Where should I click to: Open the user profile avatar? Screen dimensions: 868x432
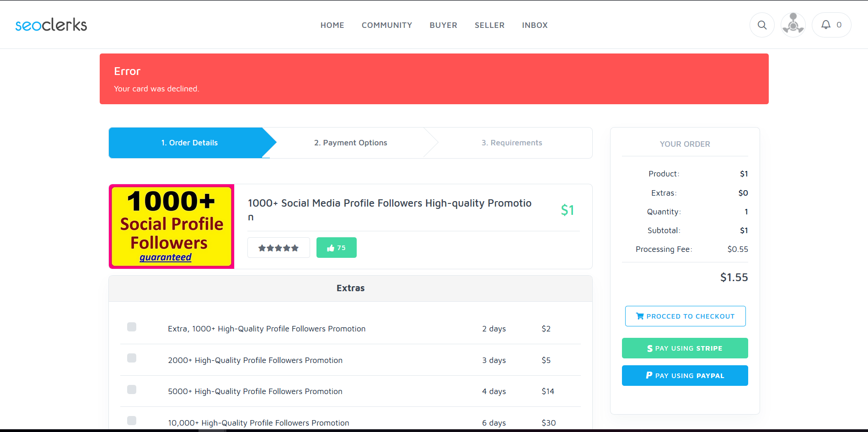coord(793,25)
